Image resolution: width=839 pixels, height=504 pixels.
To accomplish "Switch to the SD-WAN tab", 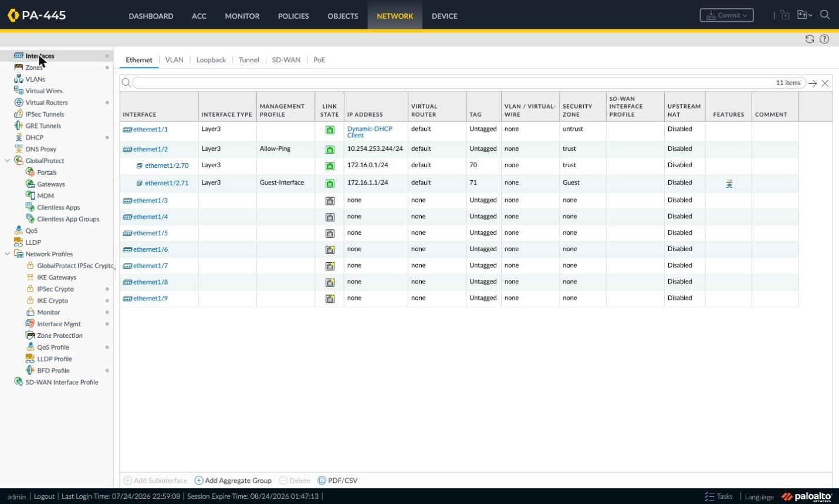I will 286,60.
